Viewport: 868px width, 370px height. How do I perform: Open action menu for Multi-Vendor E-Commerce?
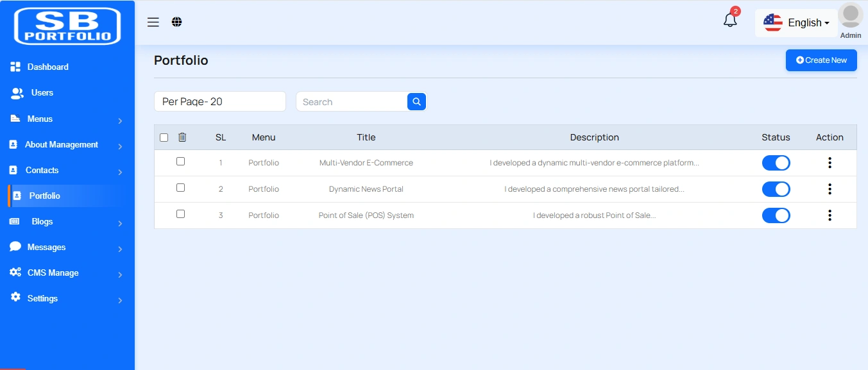(x=830, y=163)
